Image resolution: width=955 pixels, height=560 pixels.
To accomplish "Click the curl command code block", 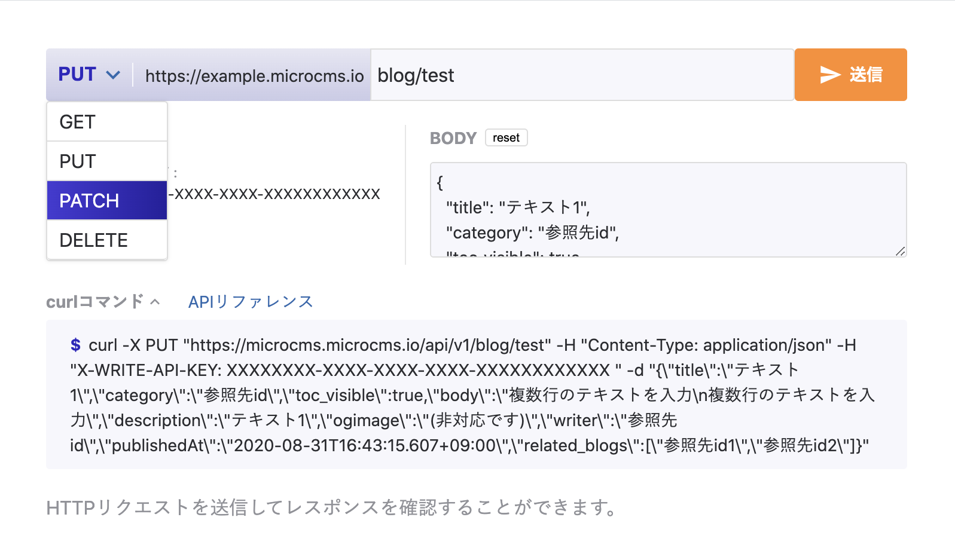I will tap(476, 394).
